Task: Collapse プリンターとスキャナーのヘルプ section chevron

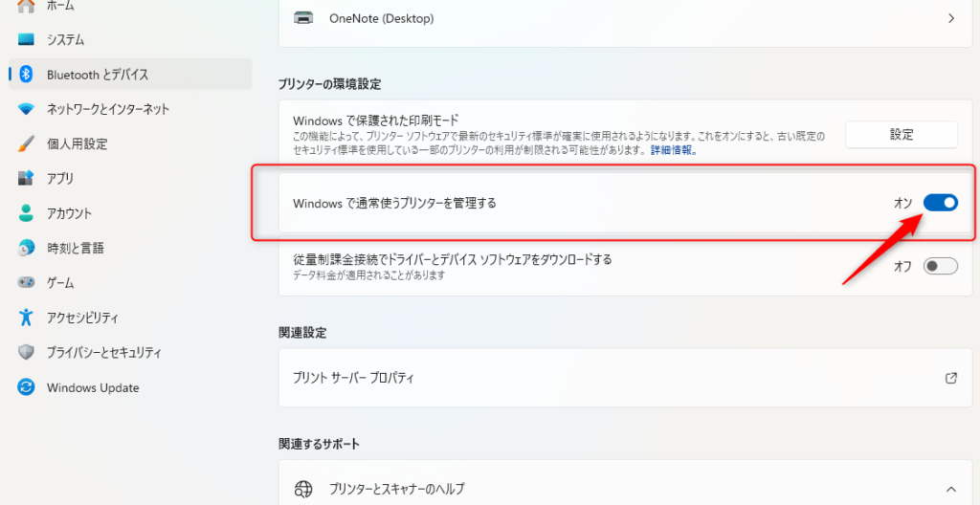Action: coord(950,489)
